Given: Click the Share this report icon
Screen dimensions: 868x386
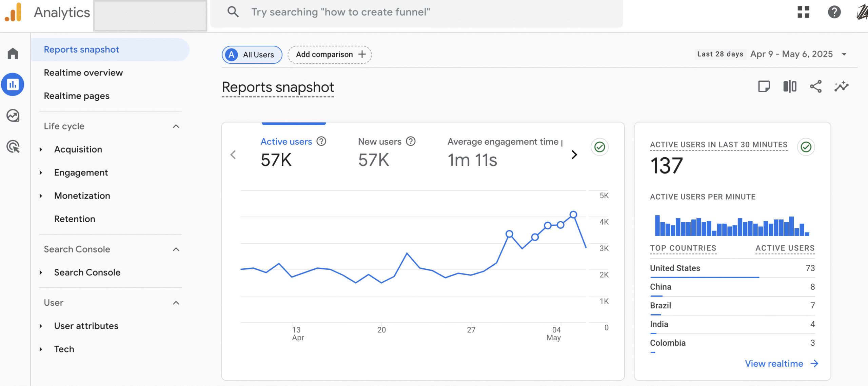Looking at the screenshot, I should pyautogui.click(x=815, y=86).
